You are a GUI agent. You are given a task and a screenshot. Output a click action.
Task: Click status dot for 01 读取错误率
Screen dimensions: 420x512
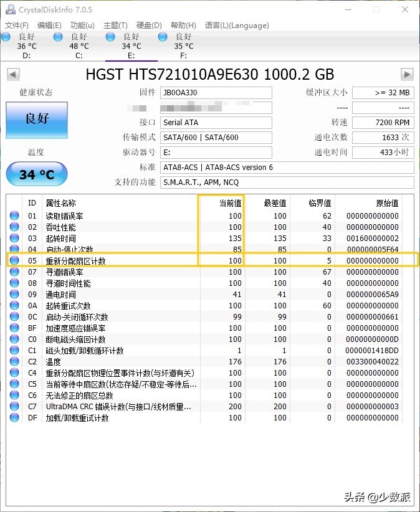click(14, 216)
